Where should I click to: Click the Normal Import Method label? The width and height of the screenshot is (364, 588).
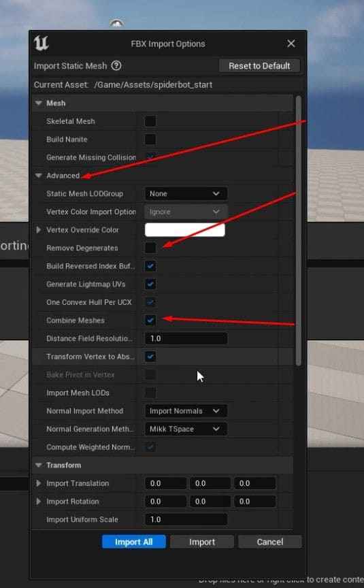pos(85,411)
